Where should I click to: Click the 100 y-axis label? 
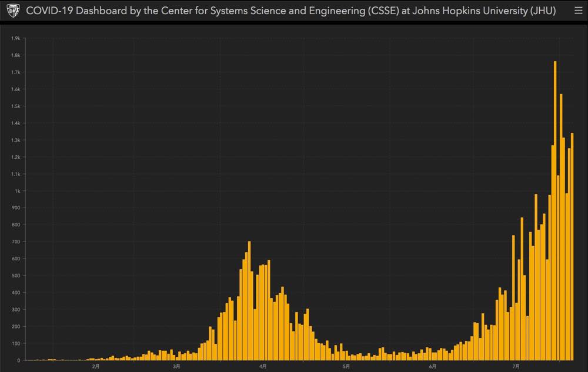16,343
